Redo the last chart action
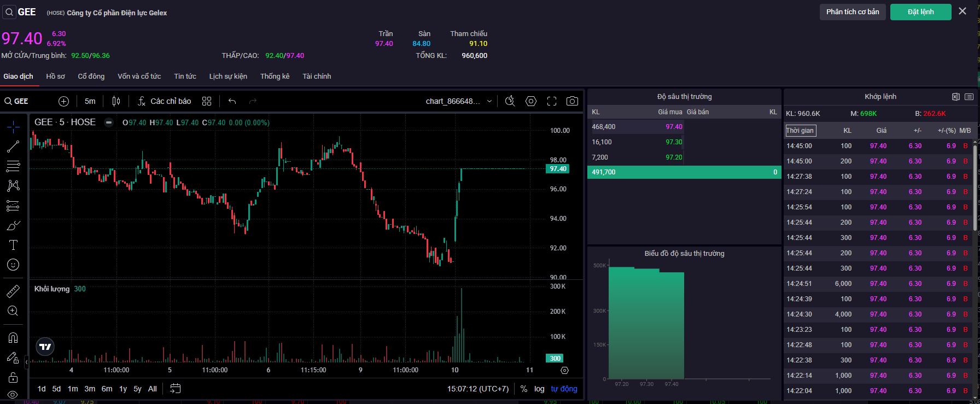This screenshot has height=404, width=980. pyautogui.click(x=253, y=101)
